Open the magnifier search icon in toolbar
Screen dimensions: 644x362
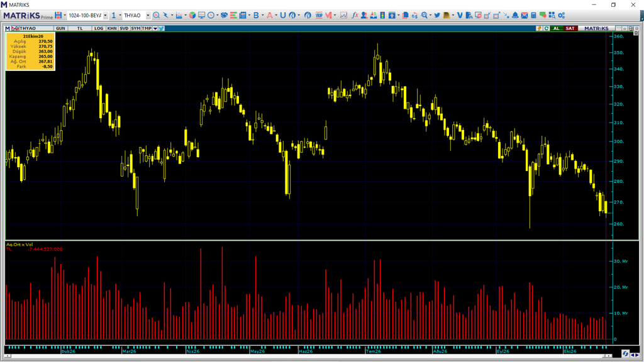tap(156, 15)
